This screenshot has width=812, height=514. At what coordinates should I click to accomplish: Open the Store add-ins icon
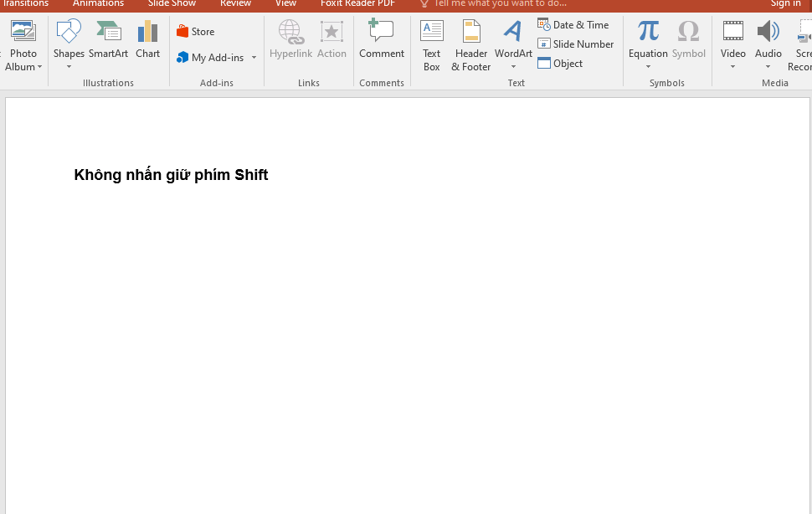tap(196, 32)
